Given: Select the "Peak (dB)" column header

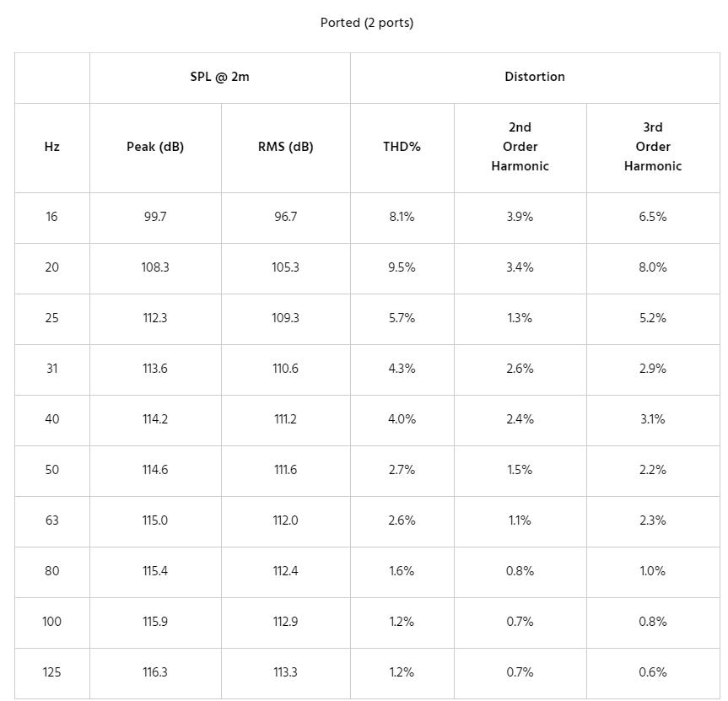Looking at the screenshot, I should coord(155,147).
